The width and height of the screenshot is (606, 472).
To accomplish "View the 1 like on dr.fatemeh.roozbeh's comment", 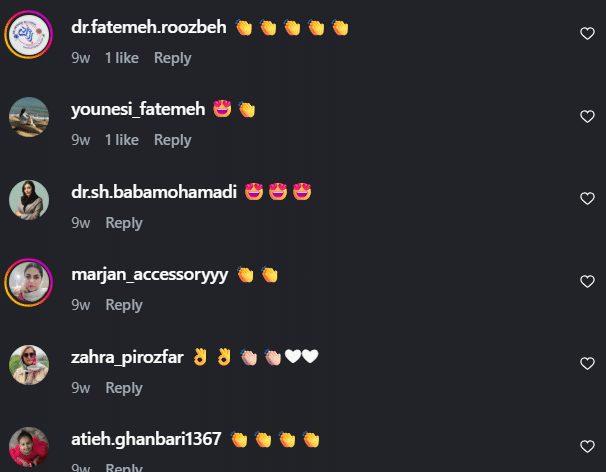I will point(122,58).
